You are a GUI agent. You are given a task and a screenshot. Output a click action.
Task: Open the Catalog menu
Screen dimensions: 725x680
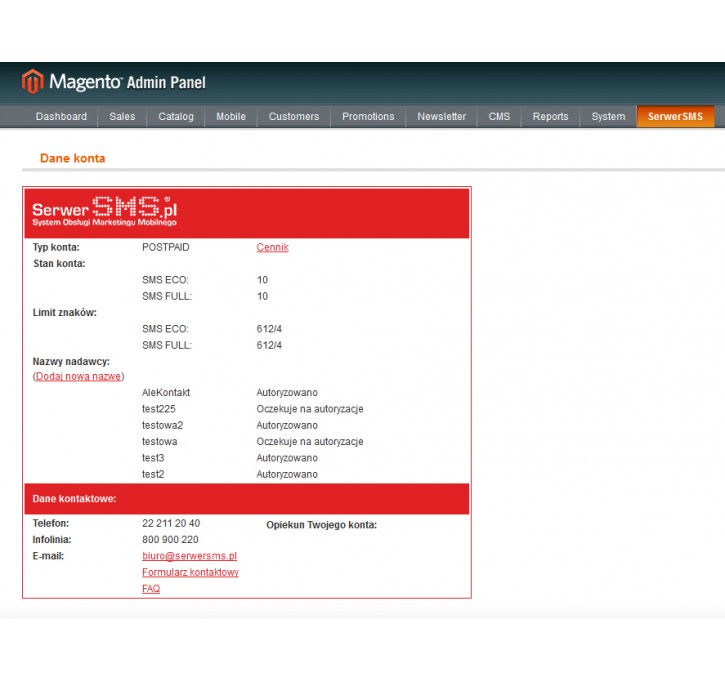(176, 116)
